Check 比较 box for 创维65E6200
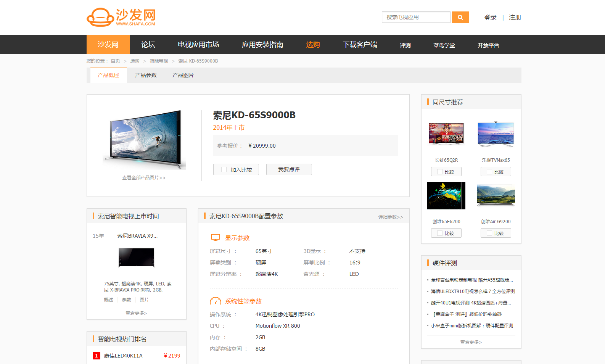Viewport: 605px width, 364px height. tap(440, 233)
